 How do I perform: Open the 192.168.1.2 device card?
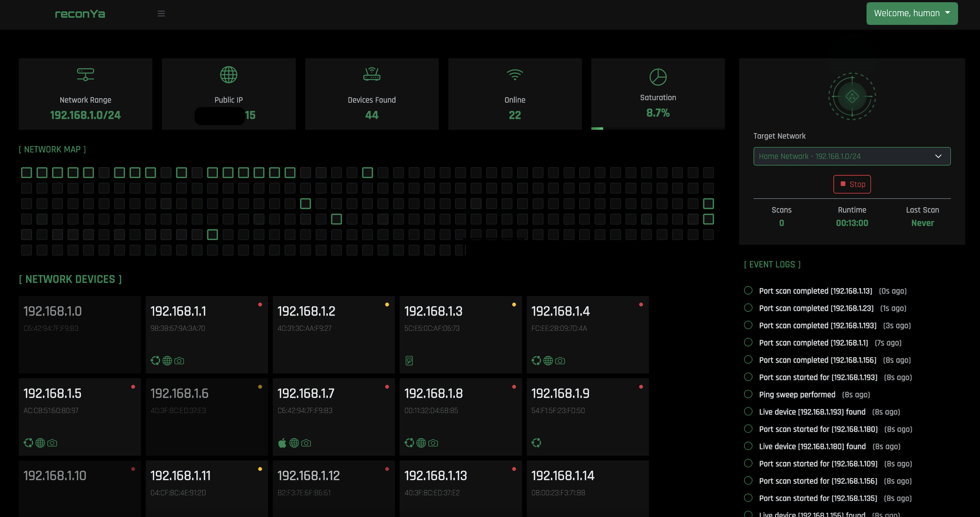333,334
